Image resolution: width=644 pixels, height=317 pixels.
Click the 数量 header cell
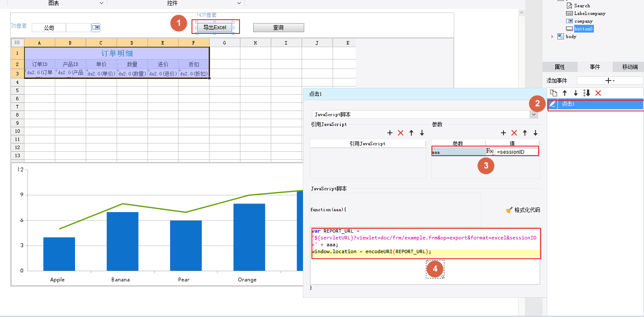(x=132, y=64)
